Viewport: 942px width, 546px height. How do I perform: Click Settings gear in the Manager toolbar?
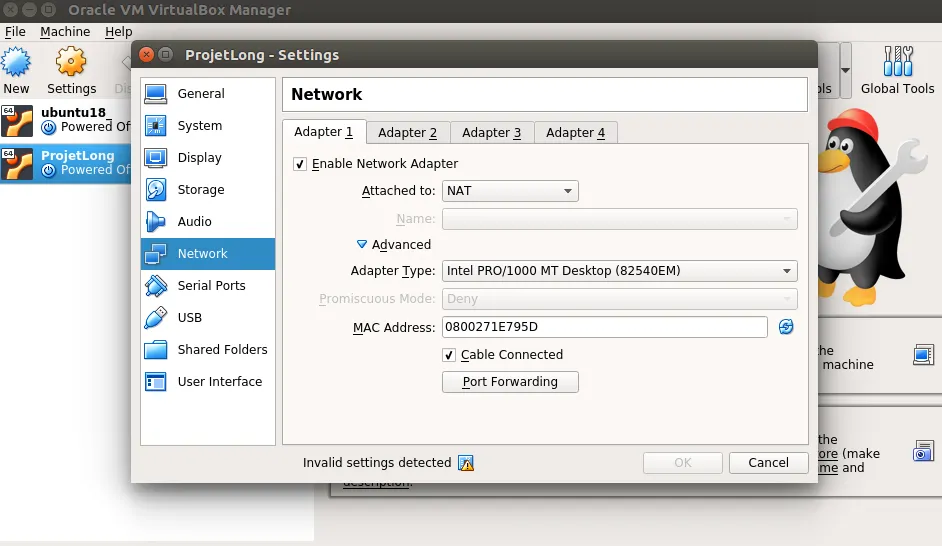click(71, 71)
